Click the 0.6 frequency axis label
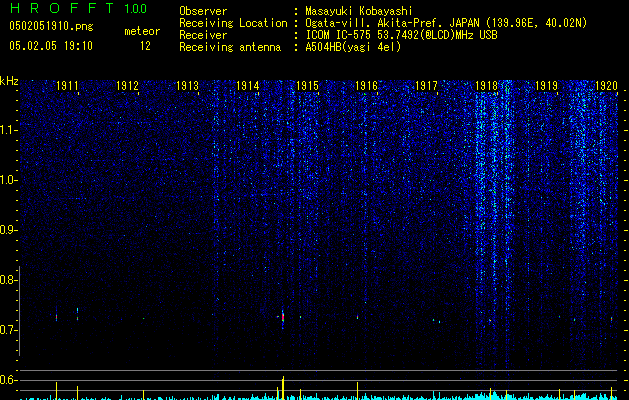This screenshot has height=400, width=629. click(x=9, y=380)
